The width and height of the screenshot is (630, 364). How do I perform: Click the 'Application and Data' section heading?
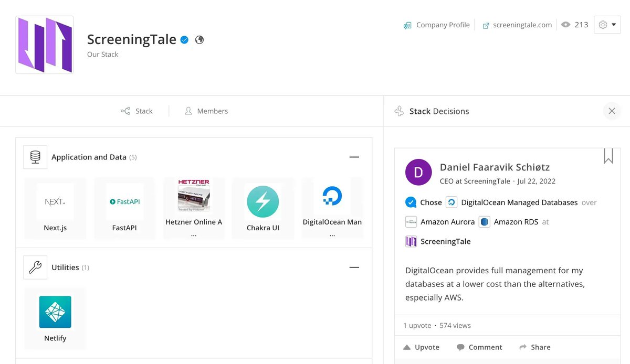click(x=89, y=157)
